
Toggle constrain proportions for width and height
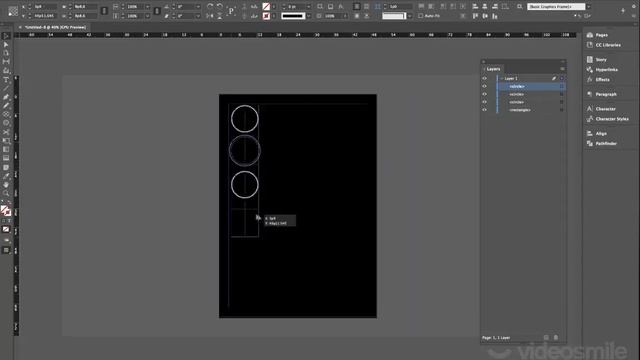(104, 11)
